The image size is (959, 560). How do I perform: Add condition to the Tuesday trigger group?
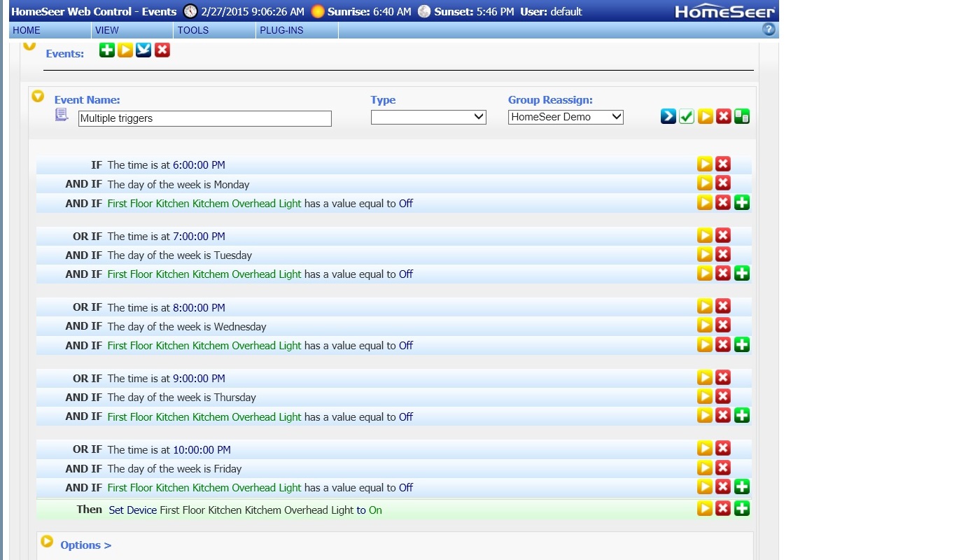click(x=742, y=273)
